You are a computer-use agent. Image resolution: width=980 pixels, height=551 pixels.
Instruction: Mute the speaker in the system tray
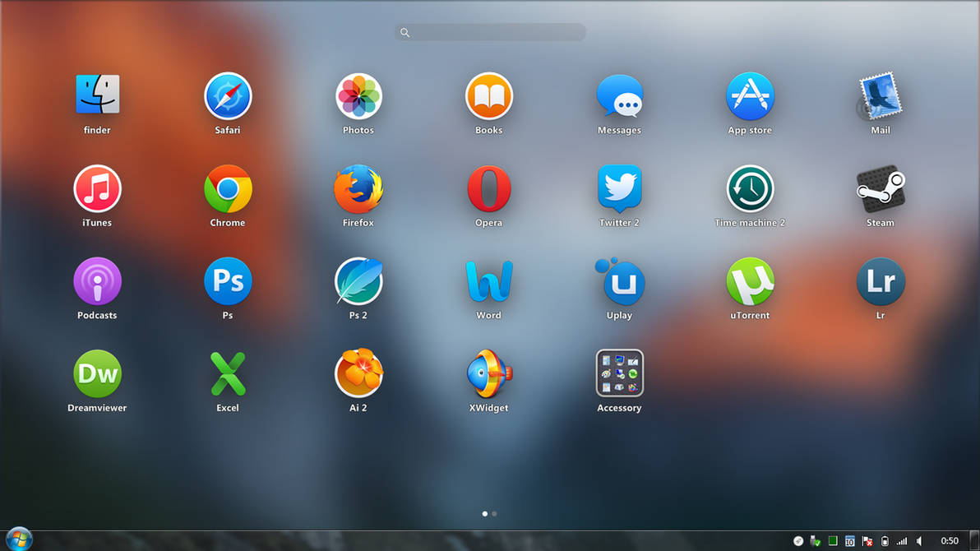[918, 540]
